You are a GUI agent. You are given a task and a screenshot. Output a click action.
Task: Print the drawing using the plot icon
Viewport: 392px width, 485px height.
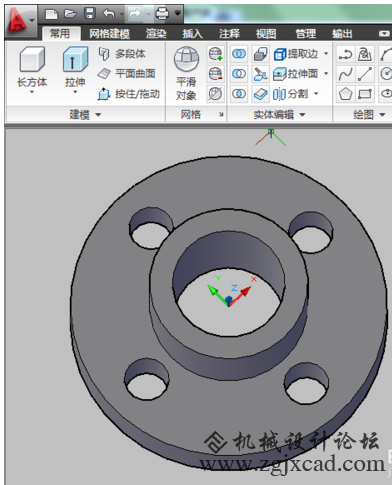click(x=162, y=14)
